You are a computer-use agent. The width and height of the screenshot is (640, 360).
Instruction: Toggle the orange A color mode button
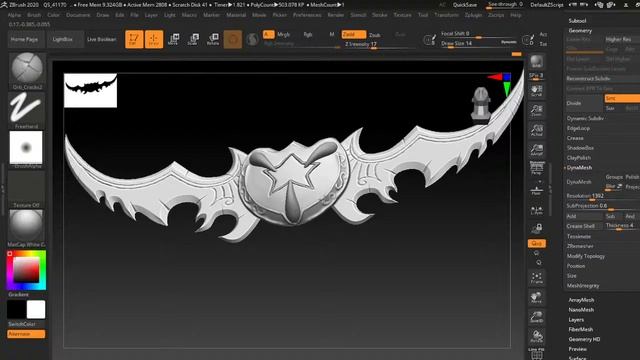click(x=268, y=34)
